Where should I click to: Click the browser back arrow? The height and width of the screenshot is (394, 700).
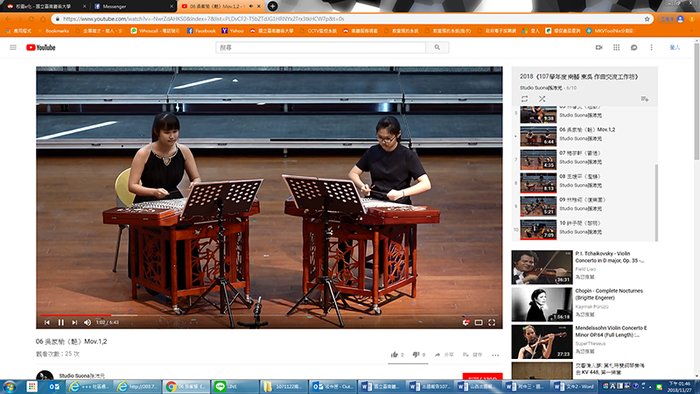pyautogui.click(x=8, y=19)
